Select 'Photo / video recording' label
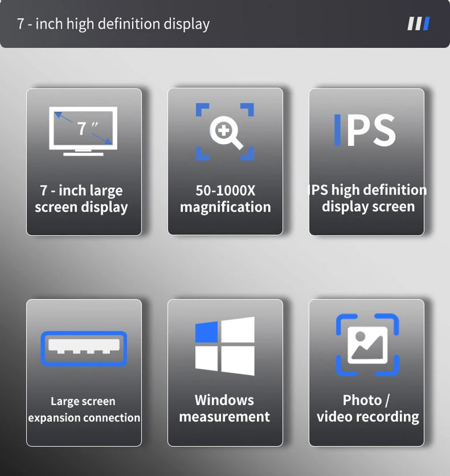 tap(367, 408)
